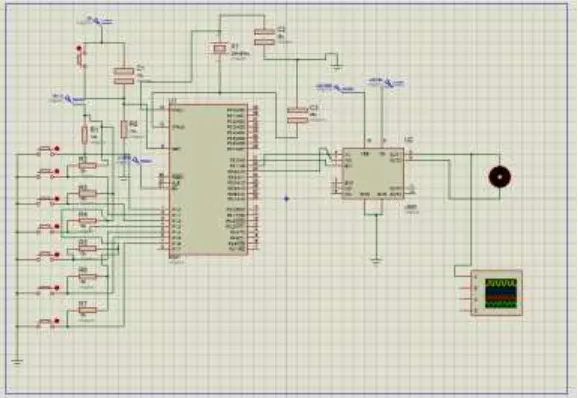Select resistor R4
The image size is (578, 398).
(87, 221)
